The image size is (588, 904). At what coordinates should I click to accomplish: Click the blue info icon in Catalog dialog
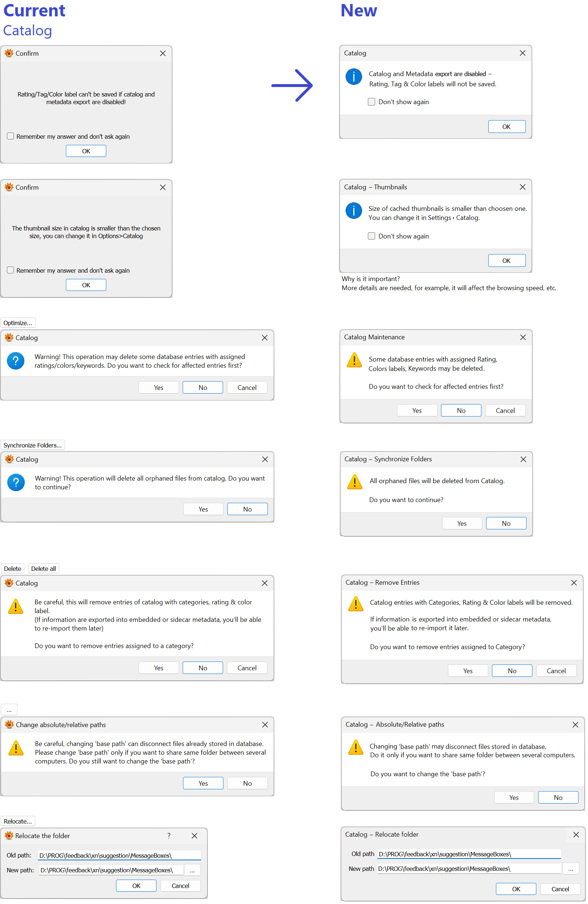pos(353,77)
